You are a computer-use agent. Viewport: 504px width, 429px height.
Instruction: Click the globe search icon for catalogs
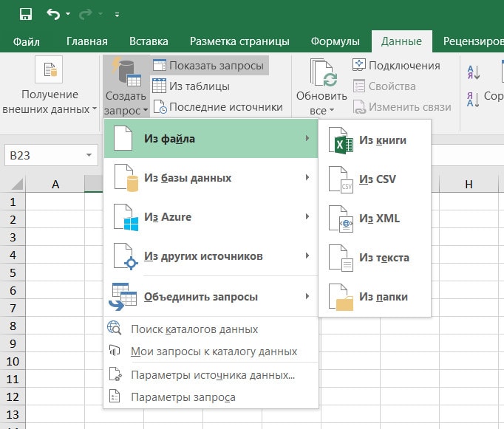(x=114, y=328)
